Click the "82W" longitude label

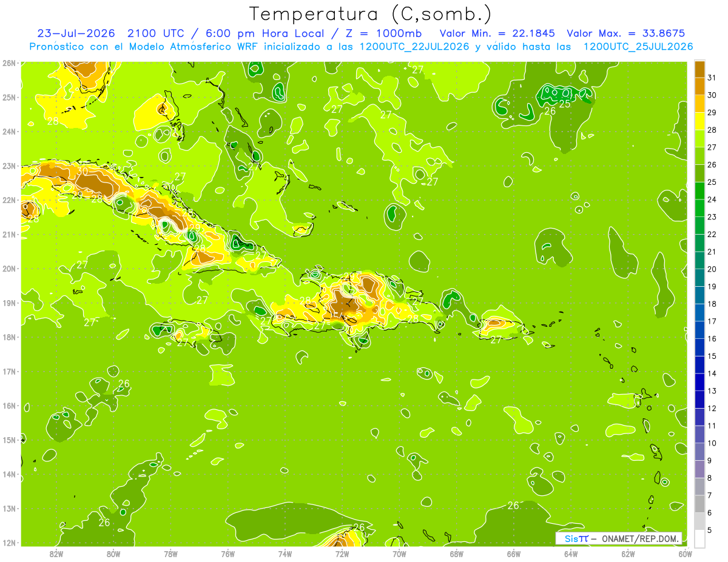click(56, 553)
